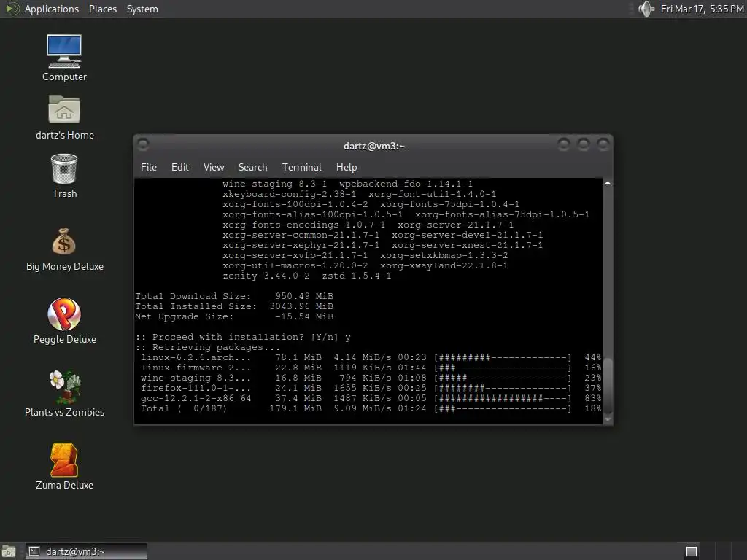Open the terminal File menu
Screen dimensions: 747x560
[x=149, y=167]
